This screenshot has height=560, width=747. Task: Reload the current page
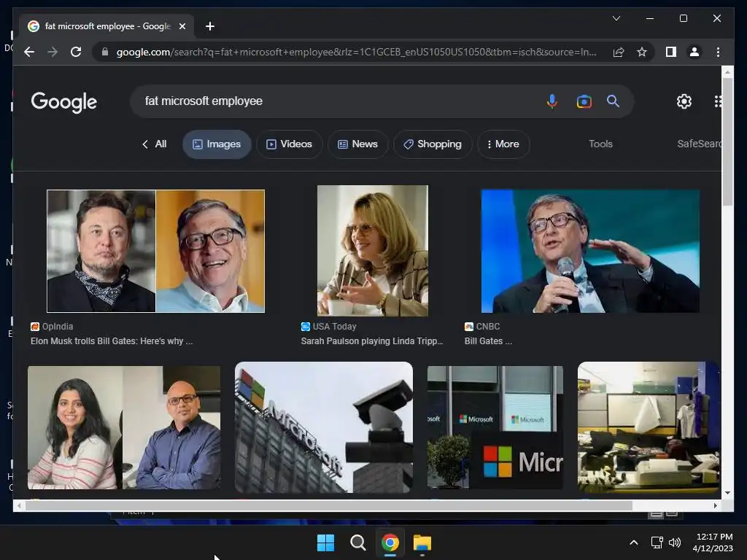tap(76, 52)
